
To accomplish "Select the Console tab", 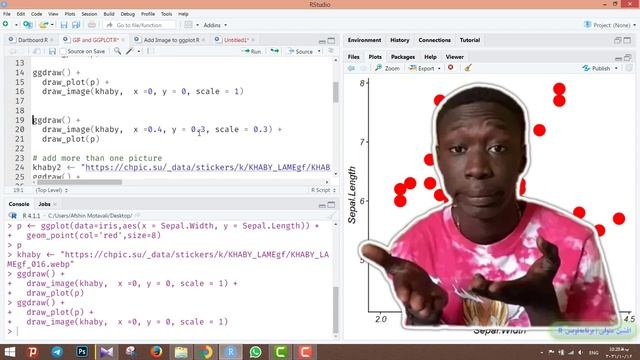I will point(19,204).
